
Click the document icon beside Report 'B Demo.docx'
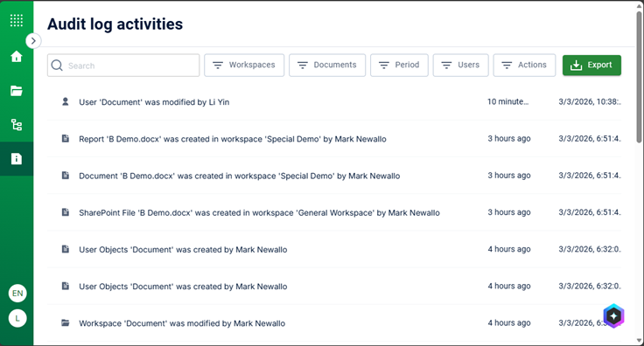pos(66,138)
